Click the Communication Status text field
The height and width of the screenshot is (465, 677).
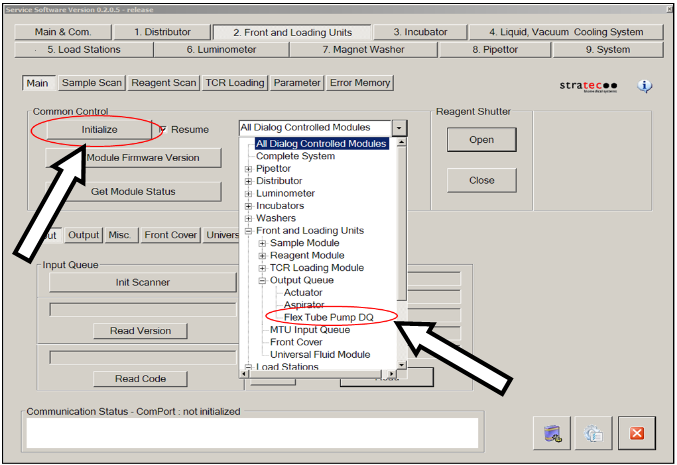(252, 433)
